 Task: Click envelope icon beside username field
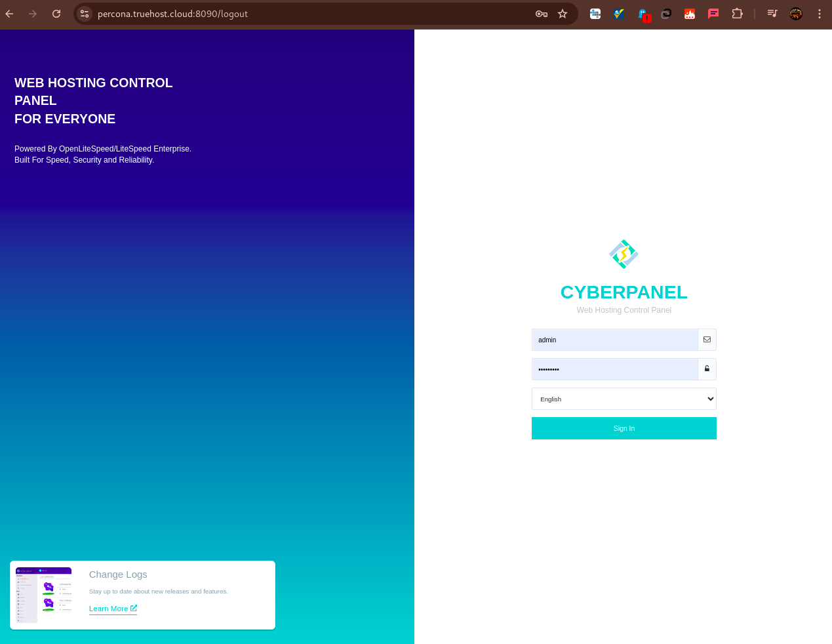(x=707, y=340)
